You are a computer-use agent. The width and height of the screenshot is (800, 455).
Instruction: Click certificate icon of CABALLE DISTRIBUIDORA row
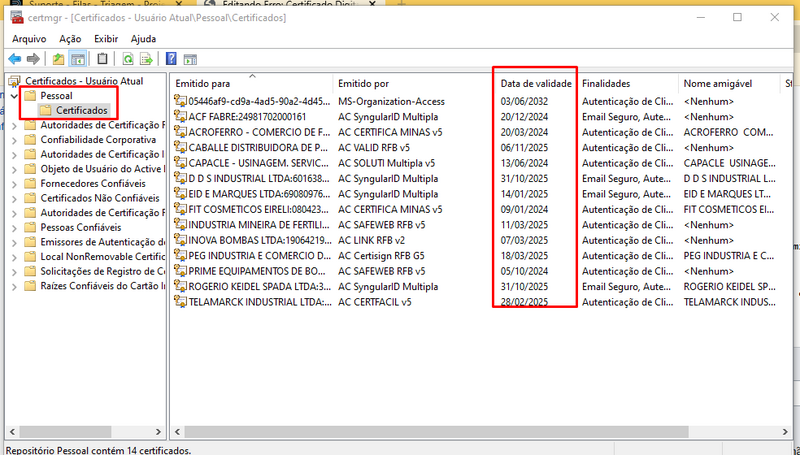pyautogui.click(x=181, y=147)
